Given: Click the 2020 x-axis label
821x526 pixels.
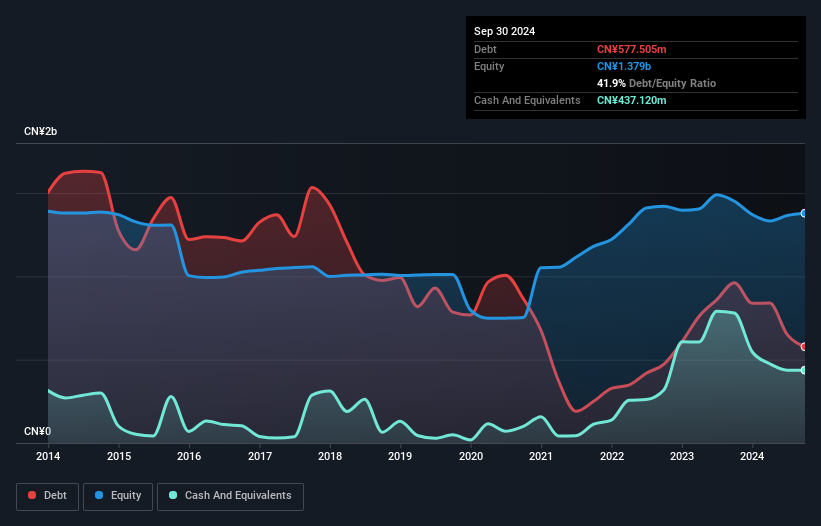Looking at the screenshot, I should click(x=471, y=456).
